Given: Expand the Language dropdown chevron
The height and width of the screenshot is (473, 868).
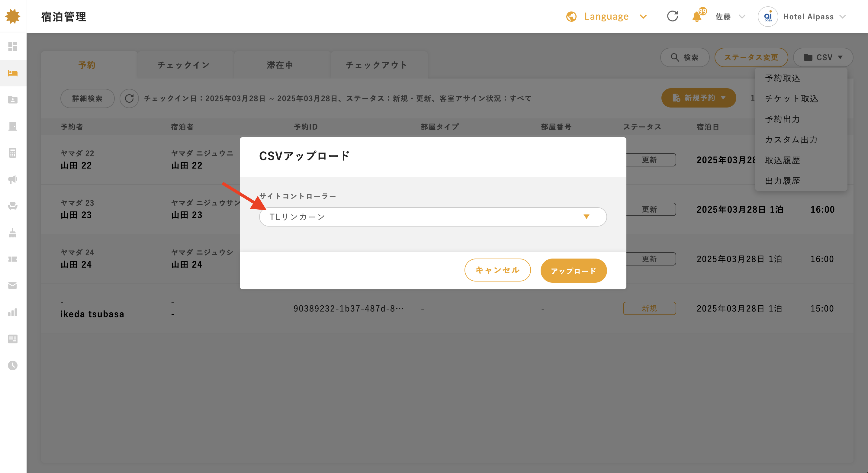Looking at the screenshot, I should [x=643, y=17].
